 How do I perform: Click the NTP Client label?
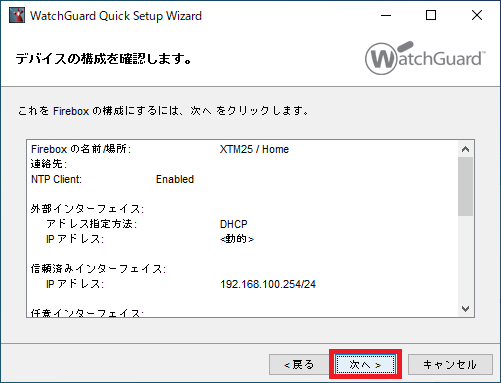[x=56, y=179]
